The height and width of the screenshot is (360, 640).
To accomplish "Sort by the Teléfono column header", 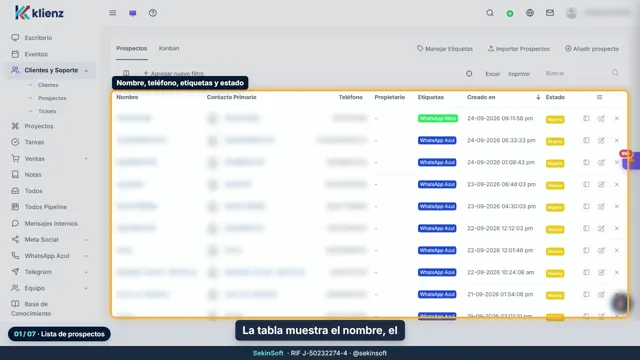I will coord(351,97).
